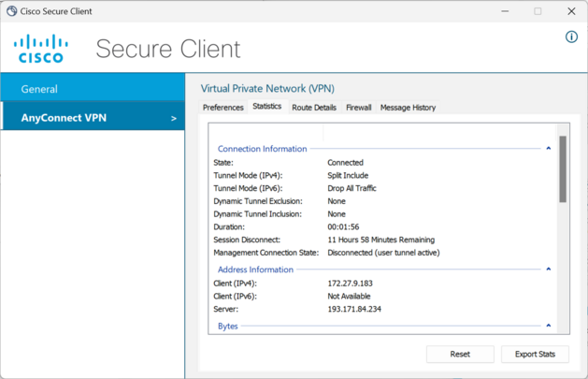Select 11 Hours 58 Minutes Remaining text
Image resolution: width=588 pixels, height=379 pixels.
[381, 240]
